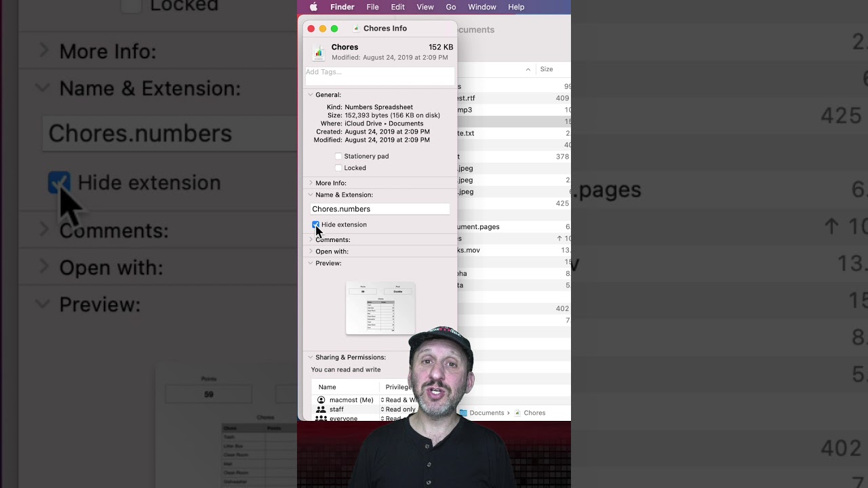Screen dimensions: 868x488
Task: Check the Locked checkbox
Action: click(338, 168)
